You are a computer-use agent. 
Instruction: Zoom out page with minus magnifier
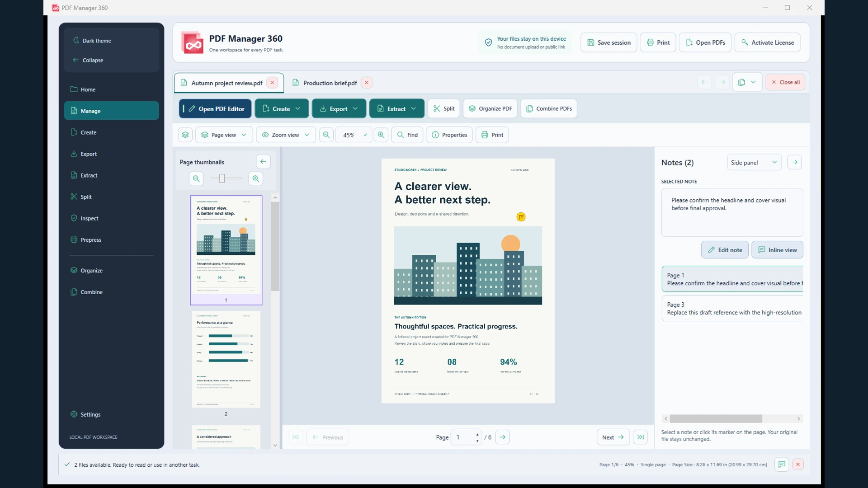326,135
